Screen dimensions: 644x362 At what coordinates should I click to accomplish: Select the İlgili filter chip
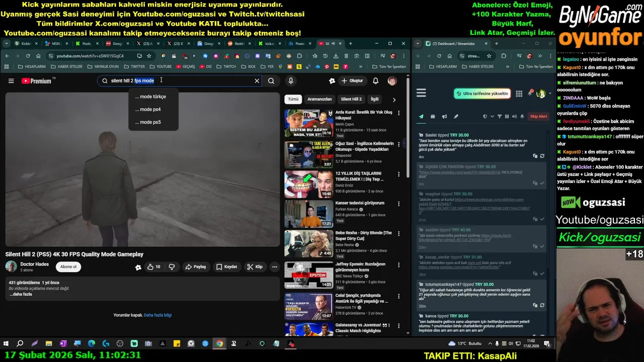point(375,99)
